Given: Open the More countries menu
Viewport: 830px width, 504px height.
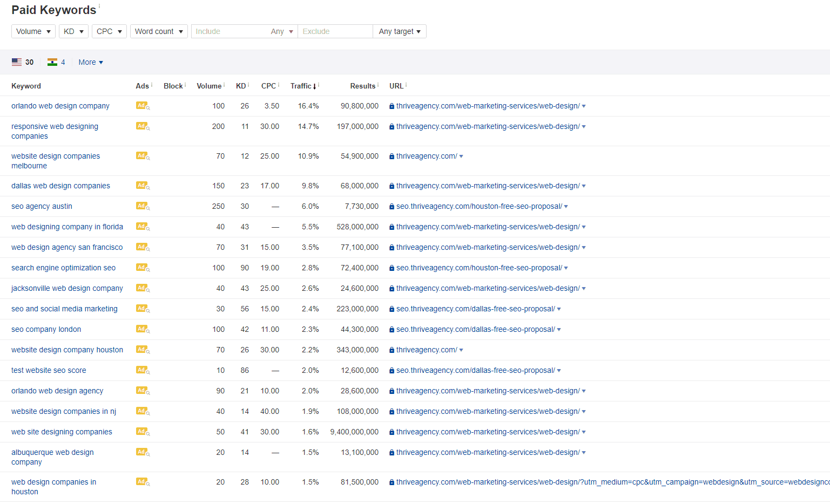Looking at the screenshot, I should (90, 62).
